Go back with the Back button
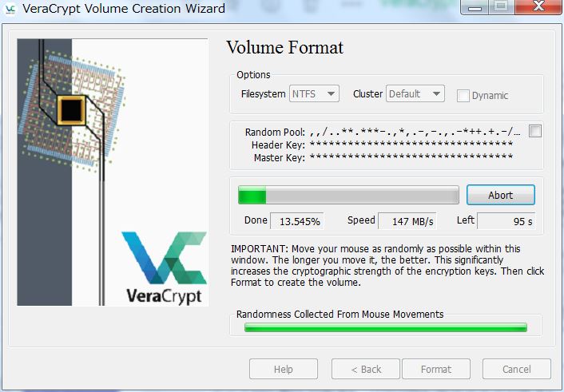 pyautogui.click(x=365, y=369)
